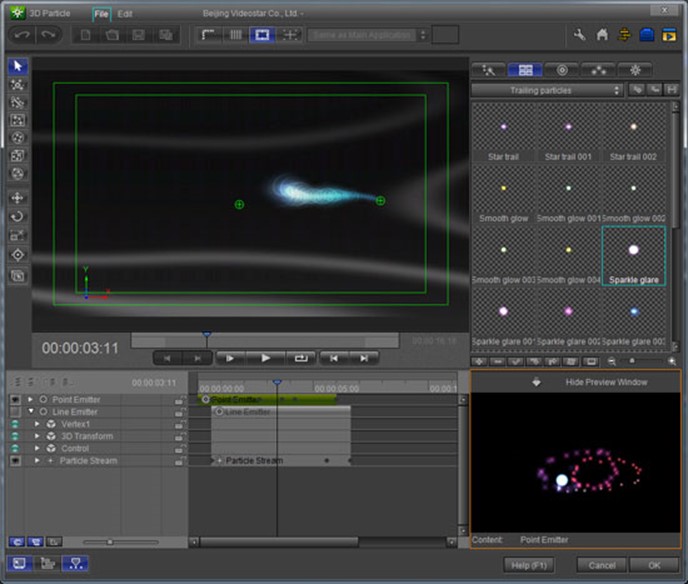Select the safe area frame icon
This screenshot has width=688, height=584.
coord(262,35)
